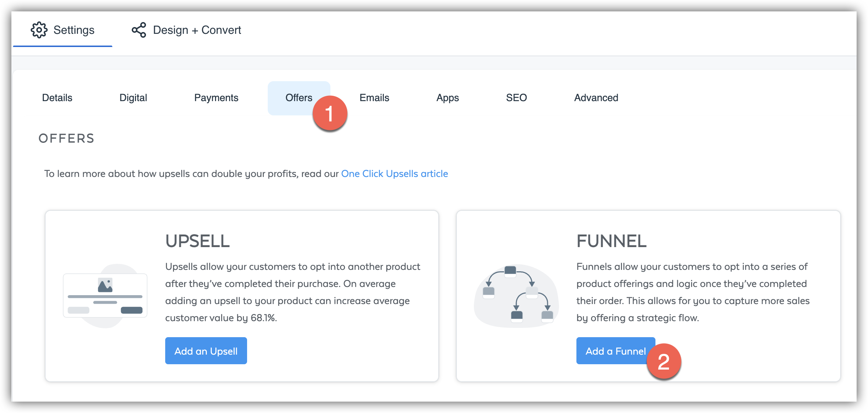Open the Details tab
Image resolution: width=868 pixels, height=413 pixels.
57,98
